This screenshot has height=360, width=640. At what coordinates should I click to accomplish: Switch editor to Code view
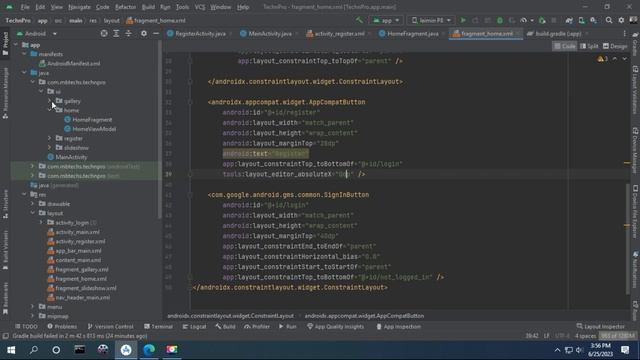[x=564, y=46]
